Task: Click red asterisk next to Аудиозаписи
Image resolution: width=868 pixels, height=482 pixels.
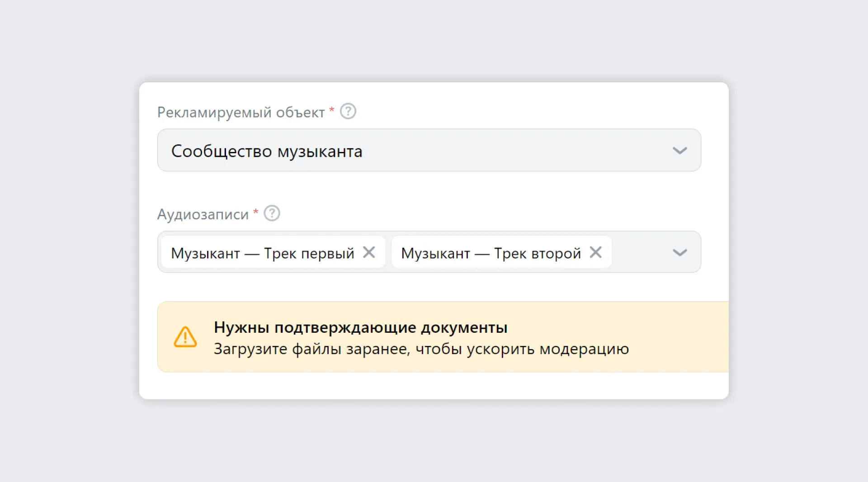Action: tap(255, 212)
